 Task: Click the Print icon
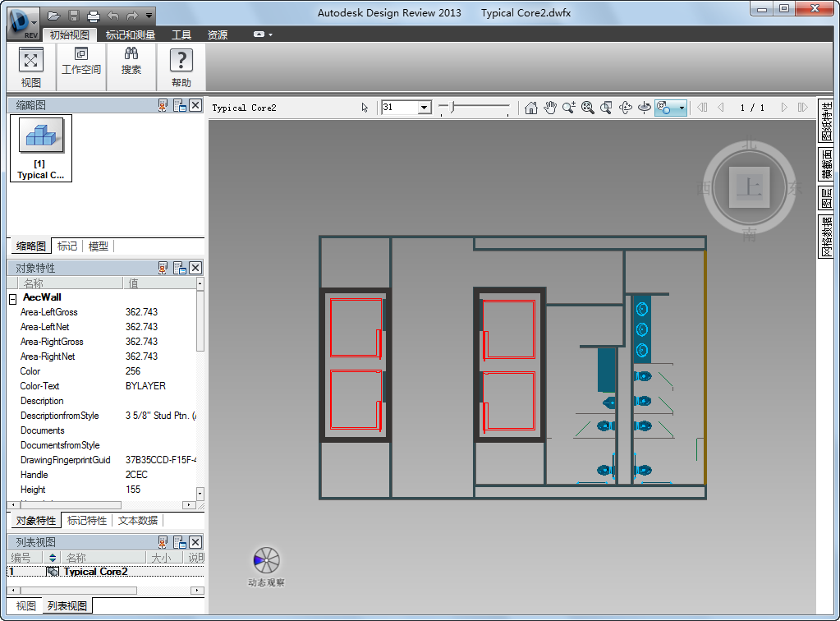(94, 16)
